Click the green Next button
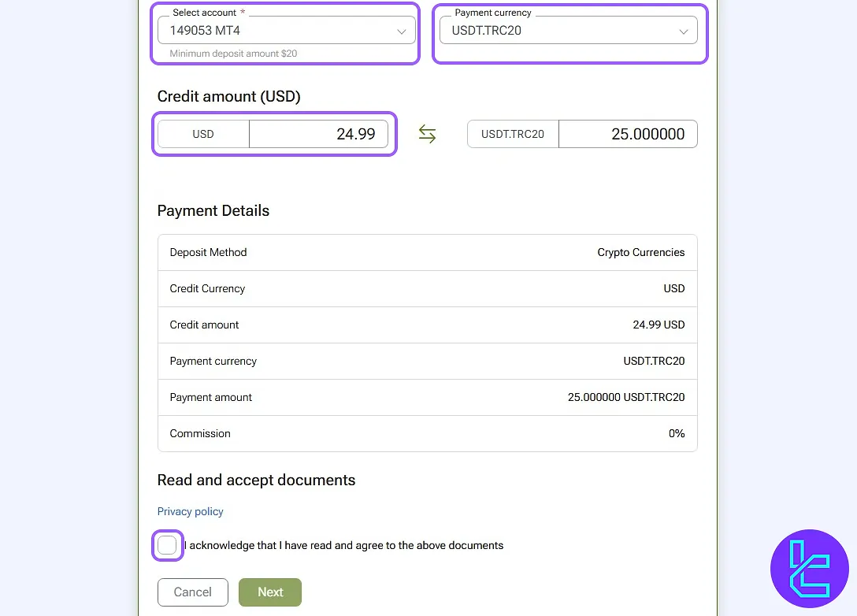857x616 pixels. tap(270, 592)
